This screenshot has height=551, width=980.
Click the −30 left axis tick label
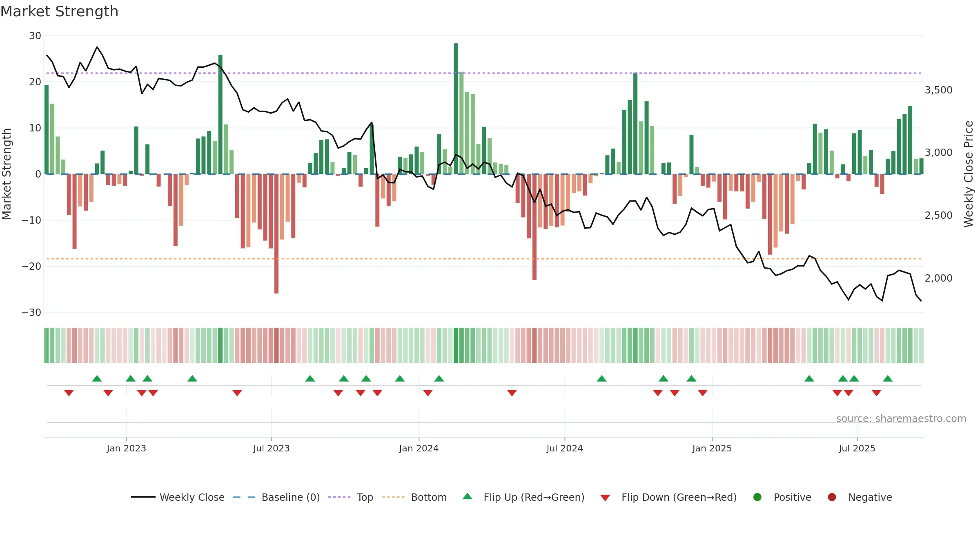tap(31, 313)
